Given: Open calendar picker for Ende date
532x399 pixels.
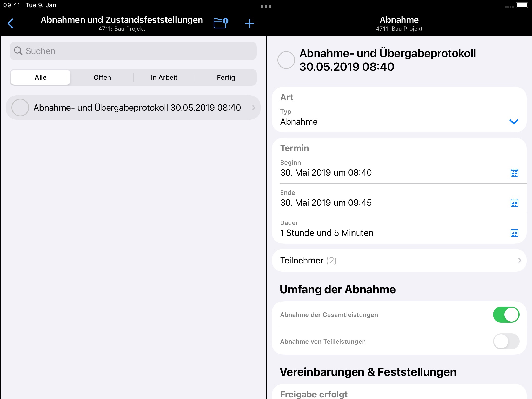Looking at the screenshot, I should click(514, 203).
